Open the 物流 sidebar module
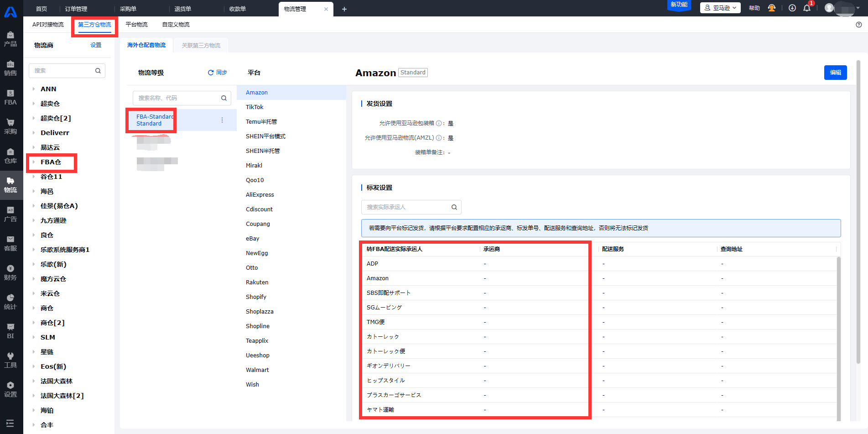 click(x=10, y=185)
